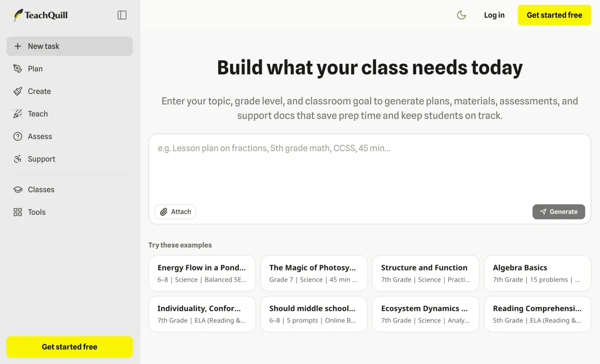Image resolution: width=600 pixels, height=364 pixels.
Task: Click the Teach party icon
Action: [17, 114]
